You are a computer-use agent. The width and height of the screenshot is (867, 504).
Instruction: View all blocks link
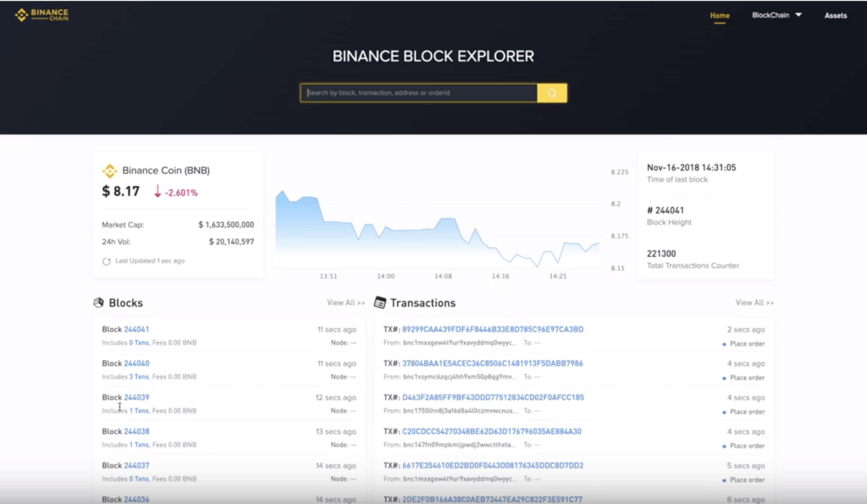345,303
